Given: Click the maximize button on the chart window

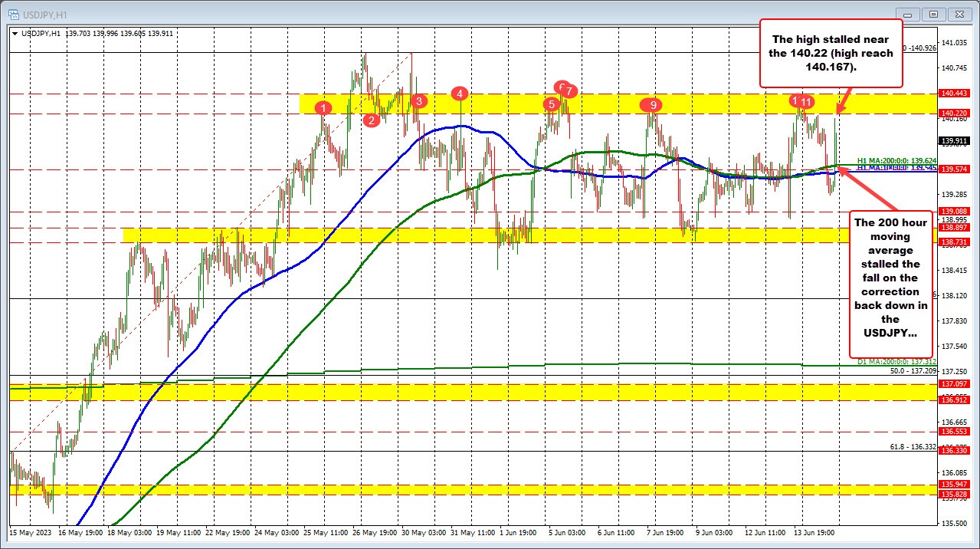Looking at the screenshot, I should pyautogui.click(x=933, y=14).
